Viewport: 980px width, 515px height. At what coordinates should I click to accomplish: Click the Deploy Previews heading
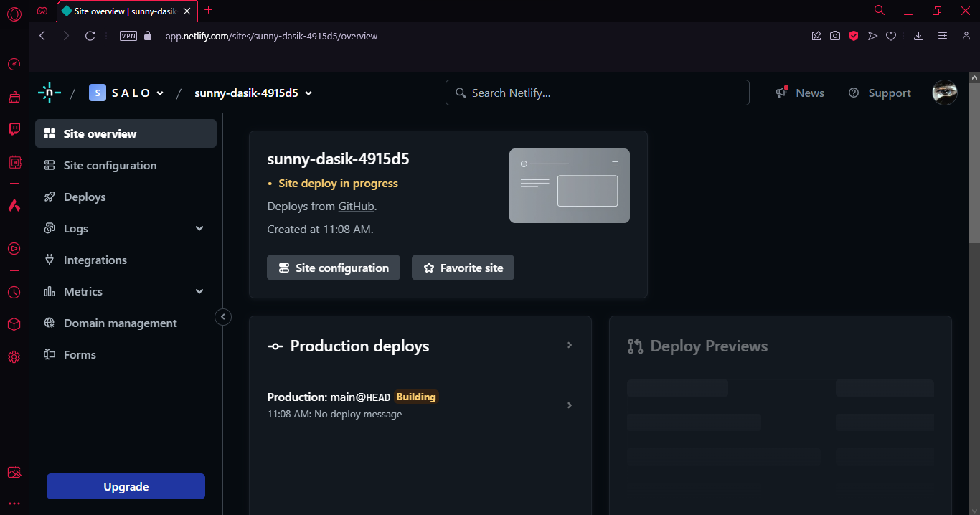click(x=709, y=346)
